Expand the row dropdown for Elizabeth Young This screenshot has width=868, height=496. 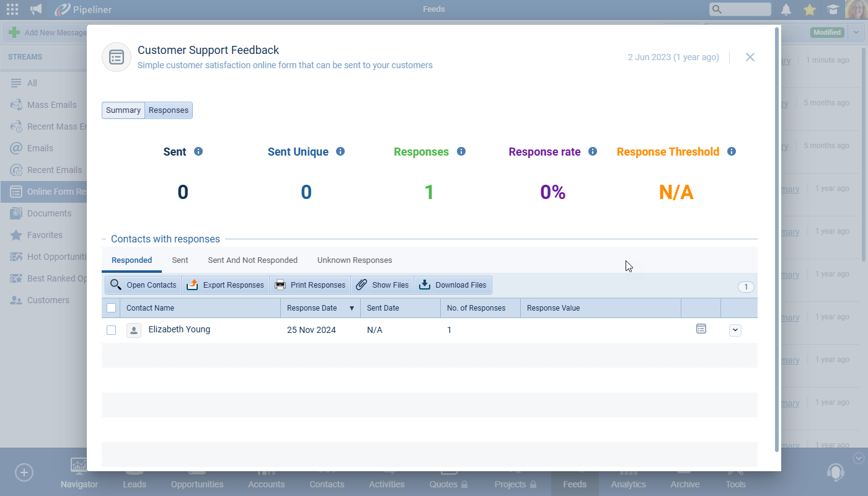pos(735,330)
